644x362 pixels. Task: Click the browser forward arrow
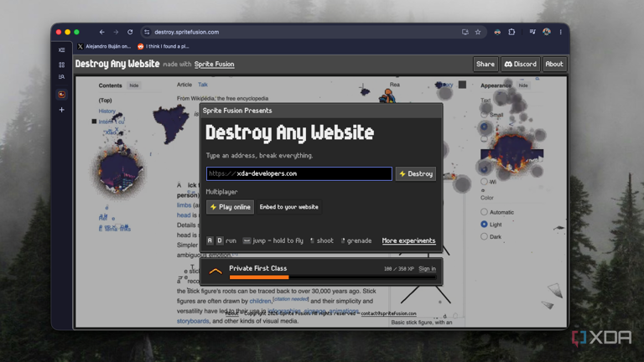[116, 32]
